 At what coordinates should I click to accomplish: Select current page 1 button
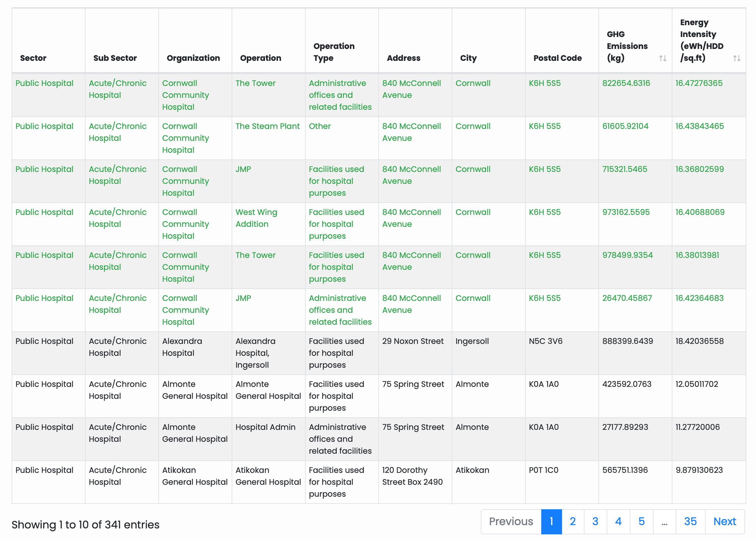(x=551, y=521)
